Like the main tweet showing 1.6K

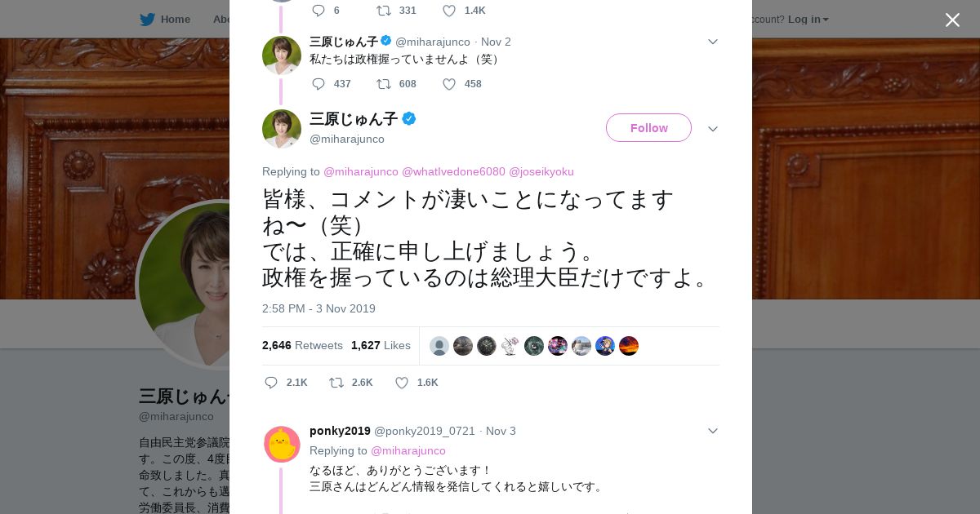(402, 383)
